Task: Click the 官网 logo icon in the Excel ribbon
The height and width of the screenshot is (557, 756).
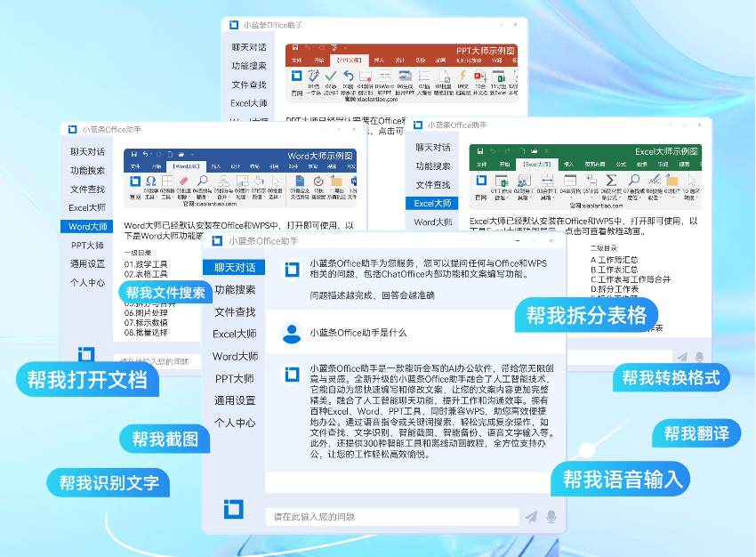Action: tap(481, 181)
